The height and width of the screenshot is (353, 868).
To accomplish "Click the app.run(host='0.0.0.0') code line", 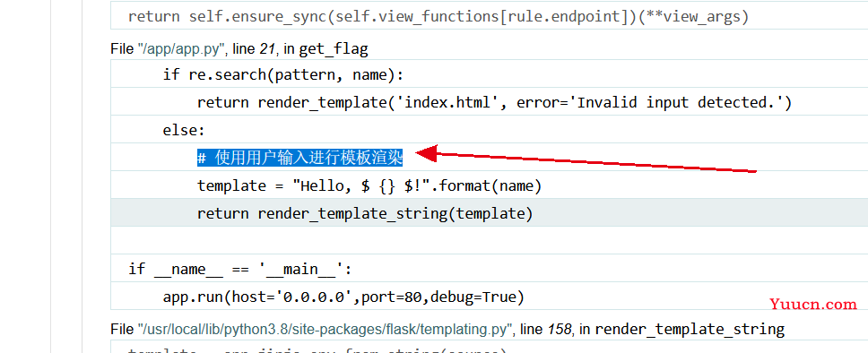I will (489, 296).
